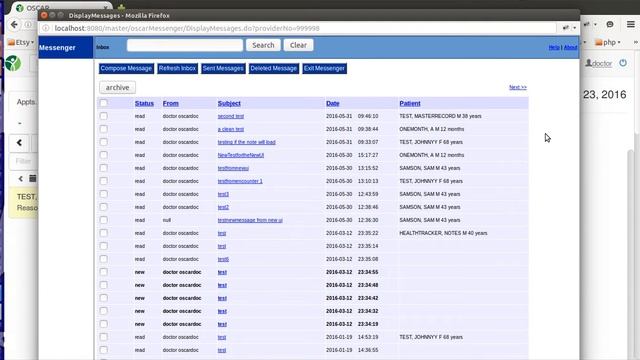Click the Appts. tab in the background window
Viewport: 640px width, 360px height.
[26, 102]
